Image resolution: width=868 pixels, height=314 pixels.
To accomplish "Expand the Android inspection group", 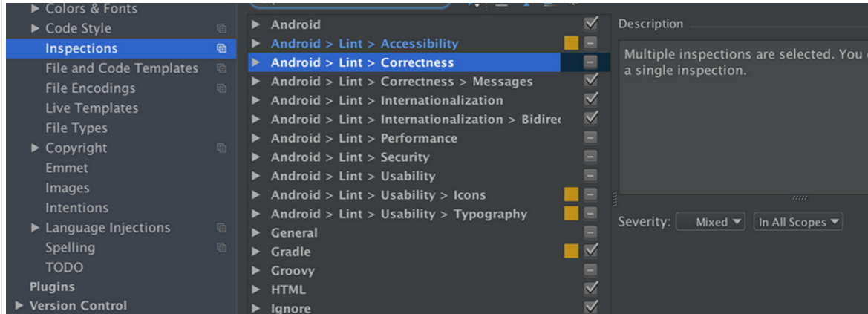I will tap(255, 24).
